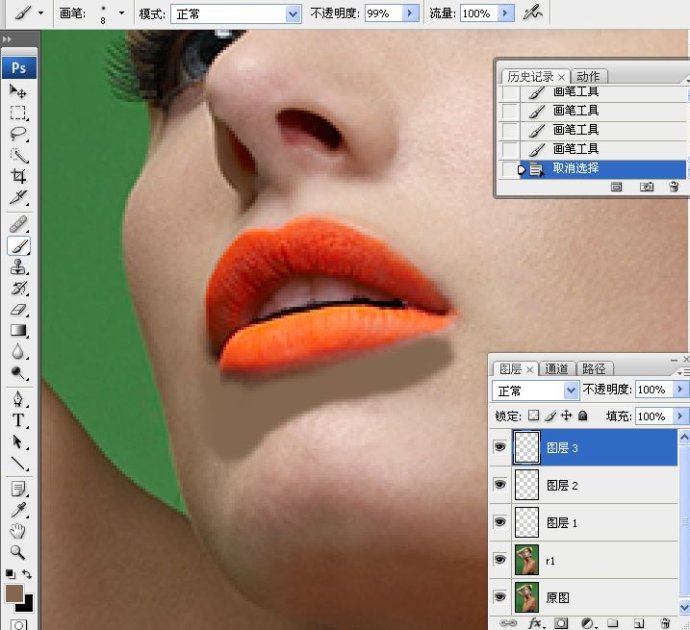Image resolution: width=690 pixels, height=630 pixels.
Task: Click the Photoshop Ps logo
Action: 18,68
